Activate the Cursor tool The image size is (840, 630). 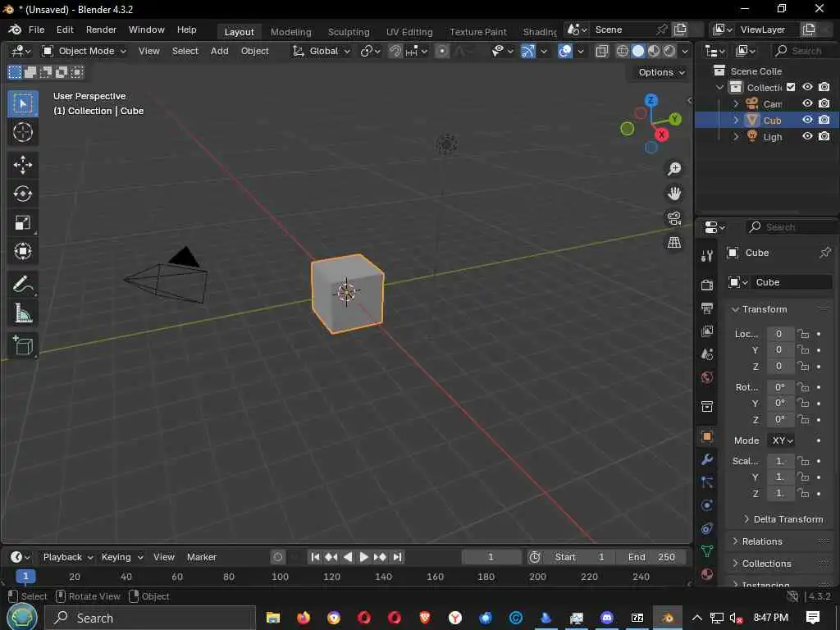point(22,132)
